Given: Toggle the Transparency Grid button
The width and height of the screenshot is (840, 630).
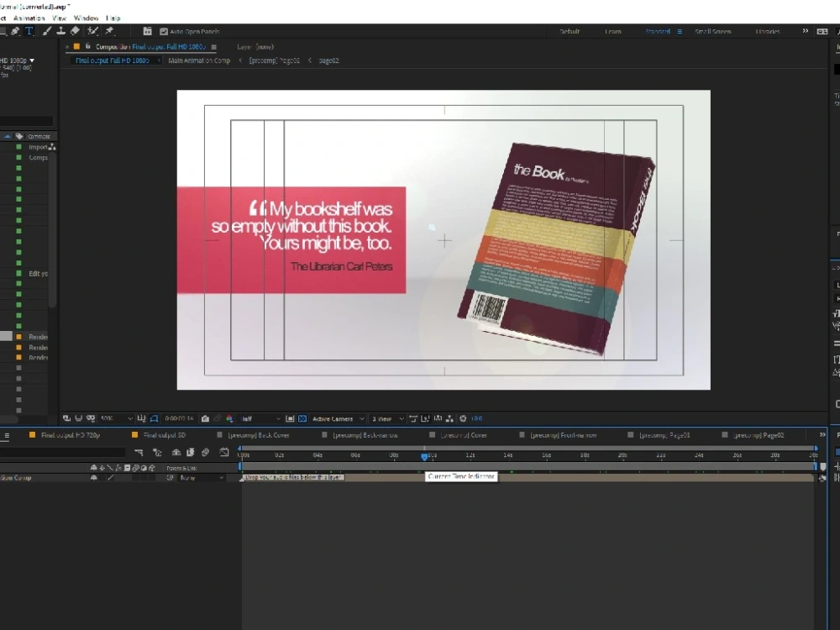Looking at the screenshot, I should pyautogui.click(x=302, y=418).
